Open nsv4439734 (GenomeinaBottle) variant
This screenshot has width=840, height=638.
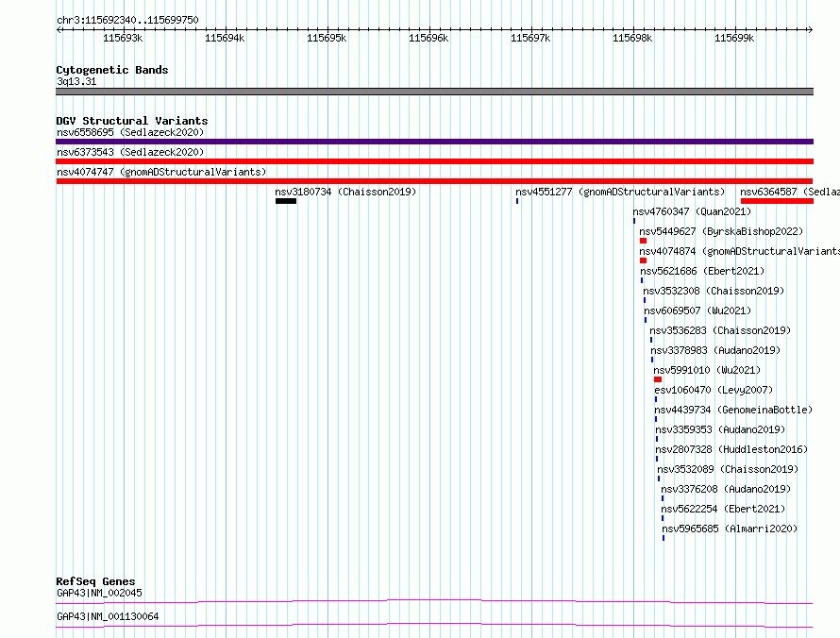(733, 410)
